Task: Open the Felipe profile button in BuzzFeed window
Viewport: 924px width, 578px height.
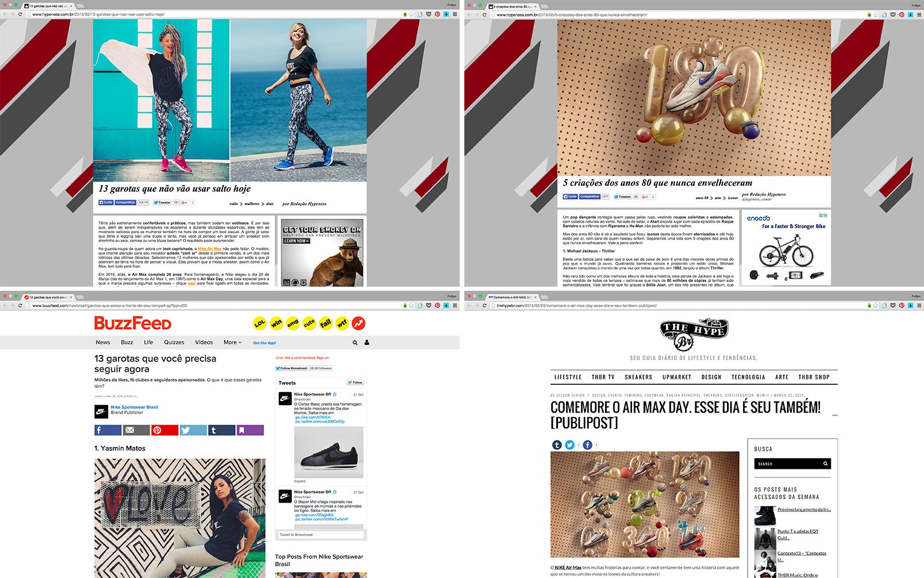Action: pyautogui.click(x=452, y=296)
